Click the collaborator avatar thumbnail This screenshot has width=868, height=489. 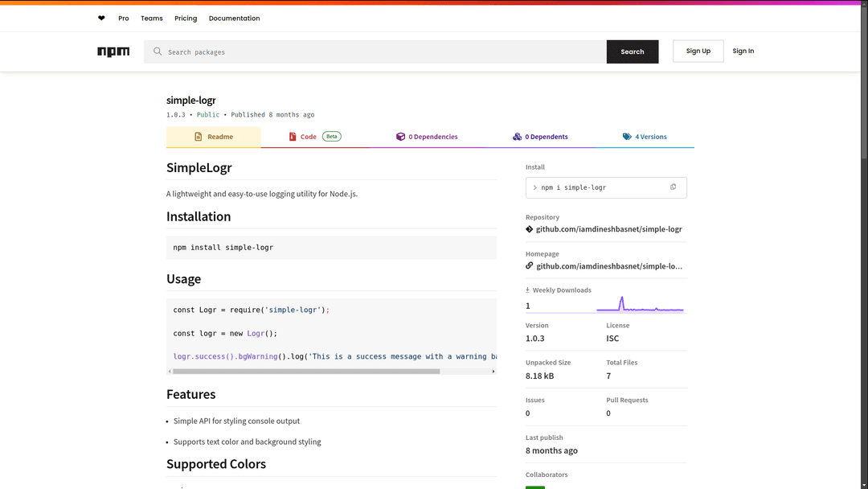[535, 486]
